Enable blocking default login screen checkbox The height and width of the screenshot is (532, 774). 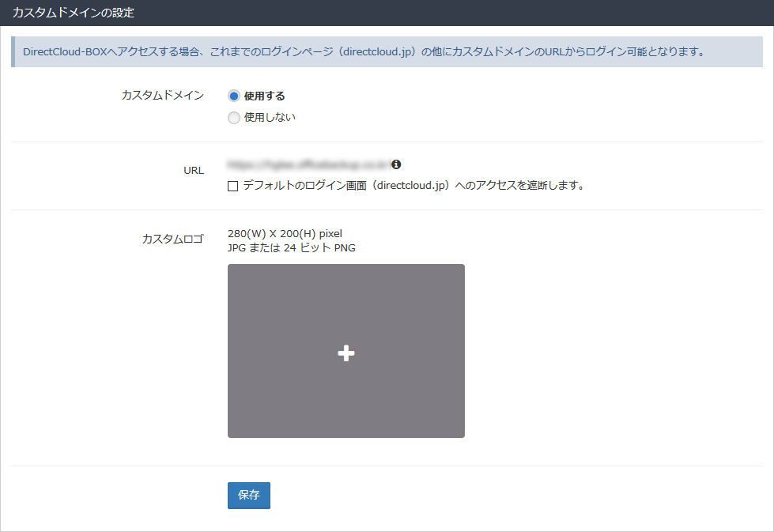point(233,187)
